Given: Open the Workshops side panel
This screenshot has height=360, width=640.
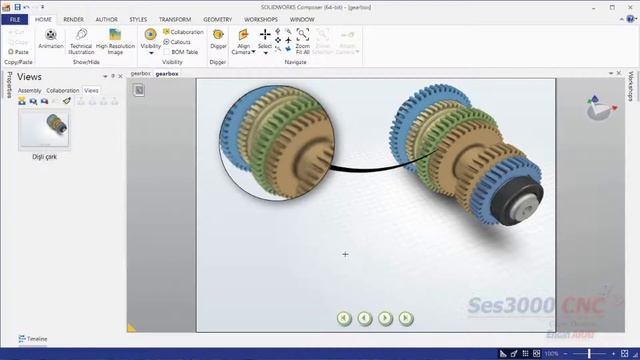Looking at the screenshot, I should [631, 86].
